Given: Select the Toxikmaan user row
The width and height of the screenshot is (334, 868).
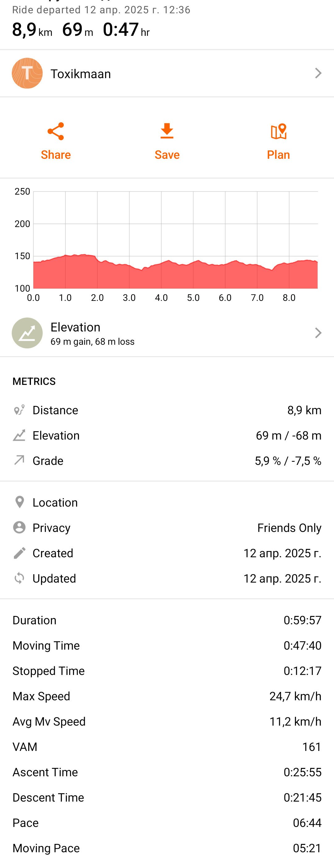Looking at the screenshot, I should pyautogui.click(x=167, y=74).
